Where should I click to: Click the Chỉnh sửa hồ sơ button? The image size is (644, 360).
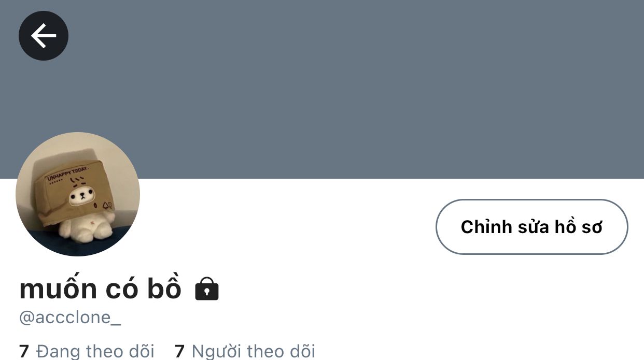[531, 227]
